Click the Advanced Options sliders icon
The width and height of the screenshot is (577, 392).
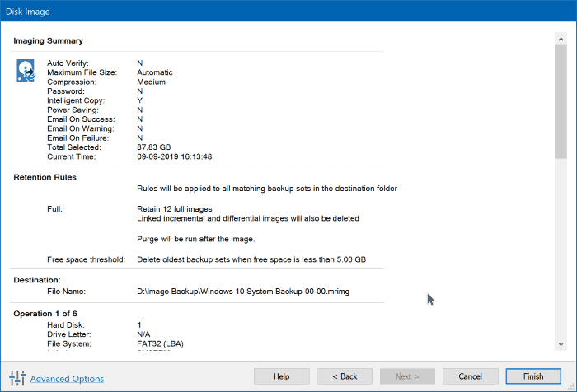coord(17,378)
